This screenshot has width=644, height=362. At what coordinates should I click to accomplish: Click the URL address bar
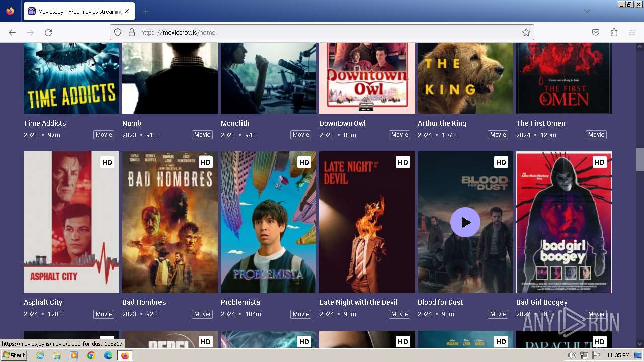(322, 32)
